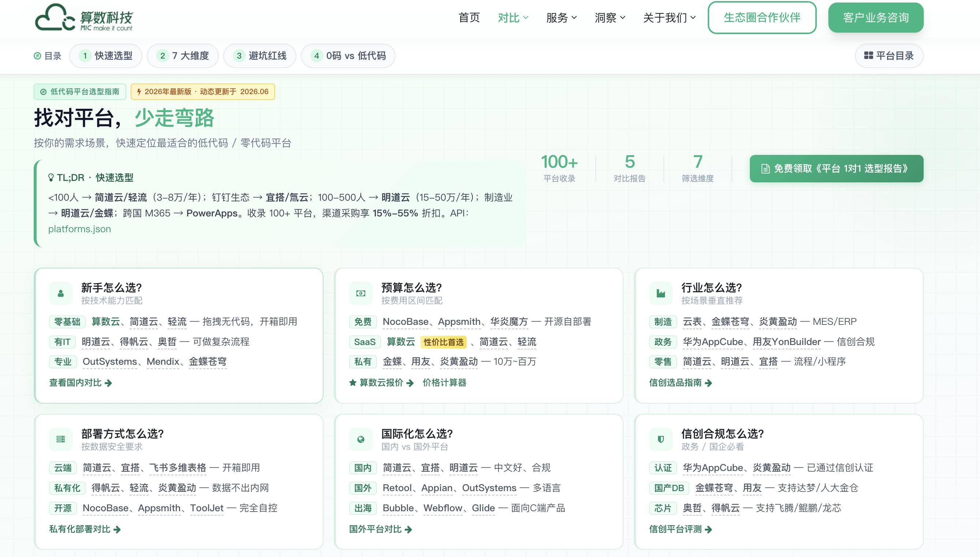Click the arrow after 信创平台评测
Image resolution: width=980 pixels, height=557 pixels.
pos(708,530)
